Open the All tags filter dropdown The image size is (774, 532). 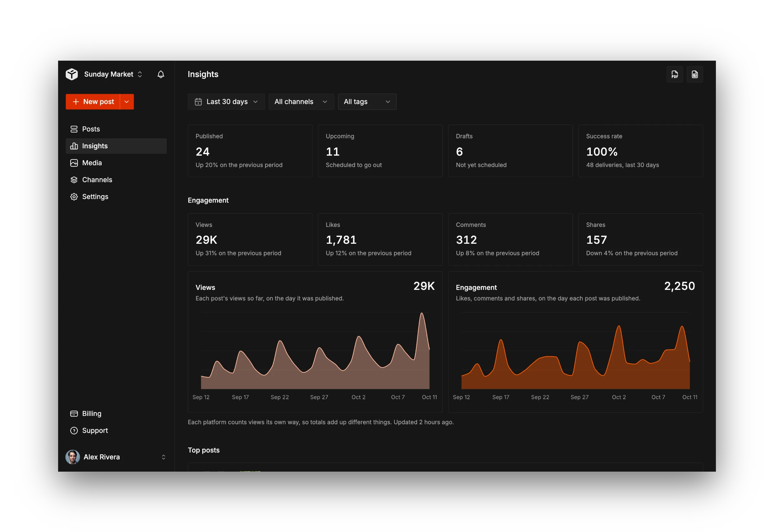coord(367,102)
